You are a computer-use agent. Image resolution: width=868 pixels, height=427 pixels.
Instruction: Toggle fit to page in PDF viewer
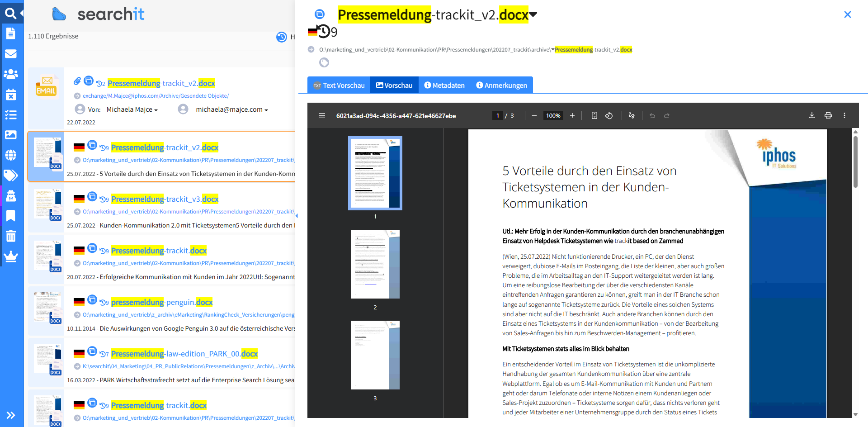[x=594, y=116]
